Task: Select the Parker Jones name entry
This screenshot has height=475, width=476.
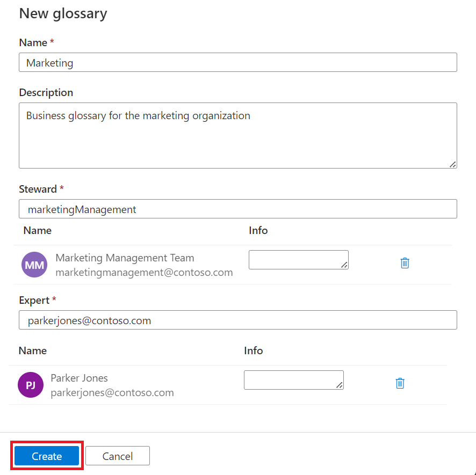Action: coord(79,378)
